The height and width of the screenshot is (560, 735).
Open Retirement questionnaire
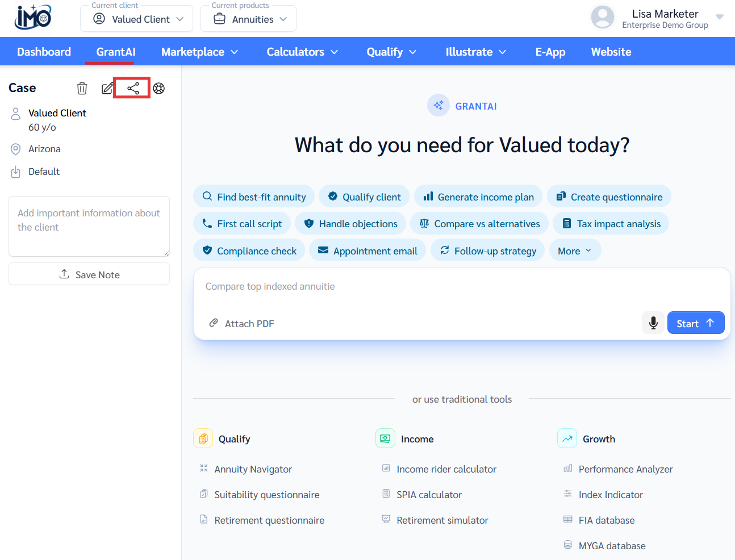tap(269, 520)
